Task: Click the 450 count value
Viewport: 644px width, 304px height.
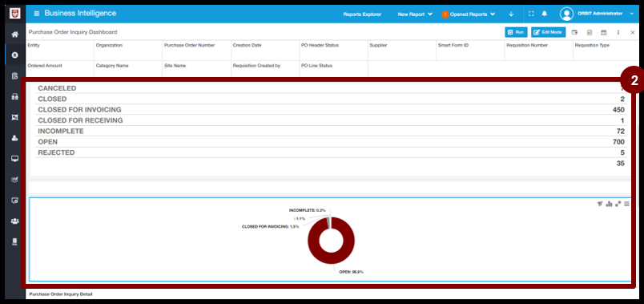Action: [618, 110]
